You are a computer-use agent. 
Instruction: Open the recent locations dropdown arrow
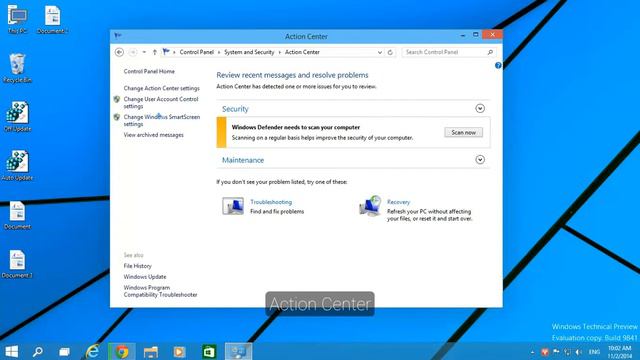coord(144,52)
